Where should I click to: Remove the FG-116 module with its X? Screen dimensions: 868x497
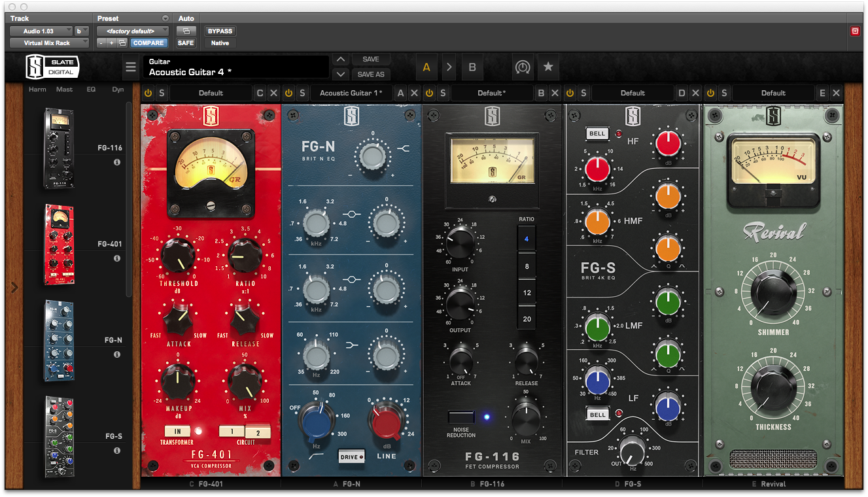555,93
